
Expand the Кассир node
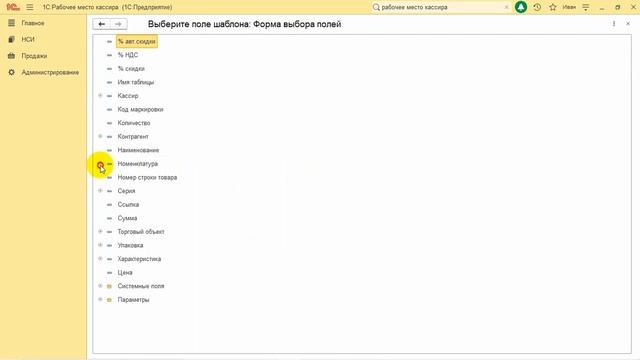coord(100,96)
